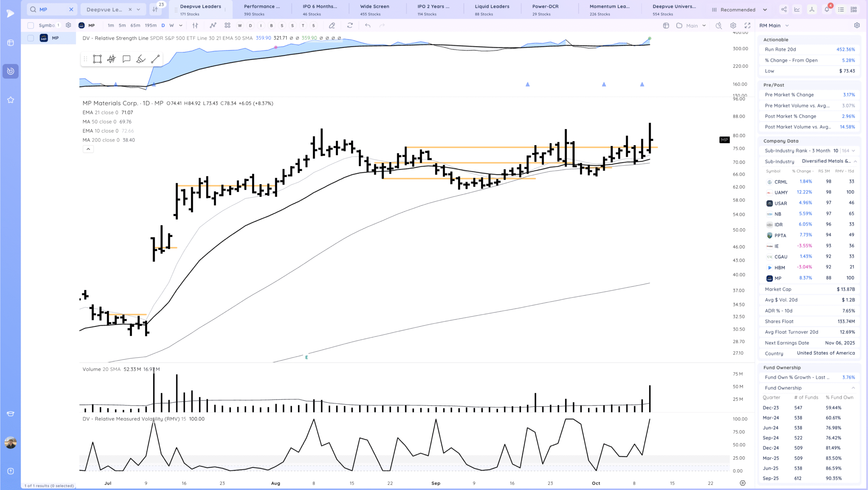Select the rectangle drawing tool

pos(97,59)
